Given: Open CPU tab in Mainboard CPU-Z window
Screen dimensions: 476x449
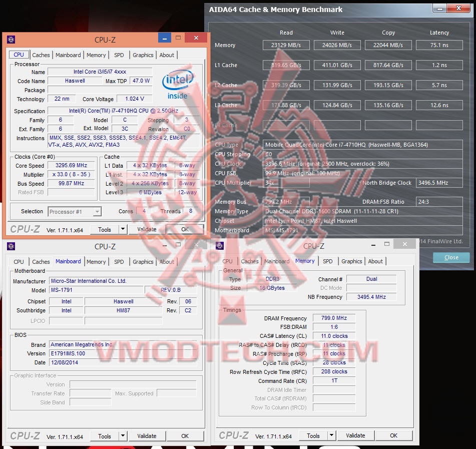Looking at the screenshot, I should pos(19,262).
